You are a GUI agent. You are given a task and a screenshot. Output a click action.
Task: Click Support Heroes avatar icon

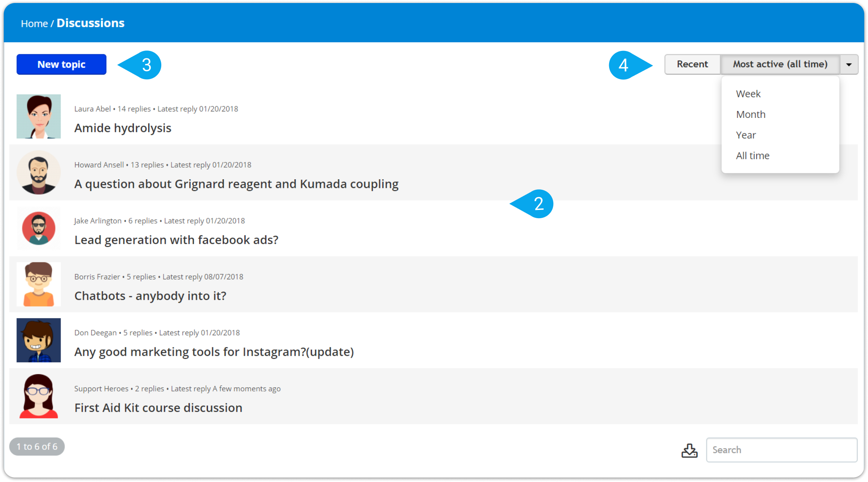pos(39,396)
